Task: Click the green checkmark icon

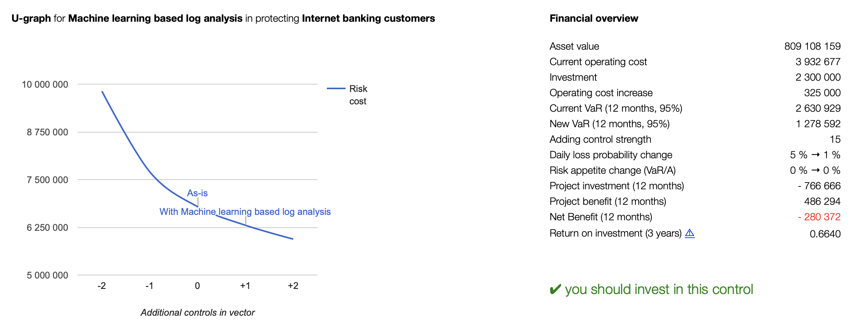Action: (x=556, y=289)
